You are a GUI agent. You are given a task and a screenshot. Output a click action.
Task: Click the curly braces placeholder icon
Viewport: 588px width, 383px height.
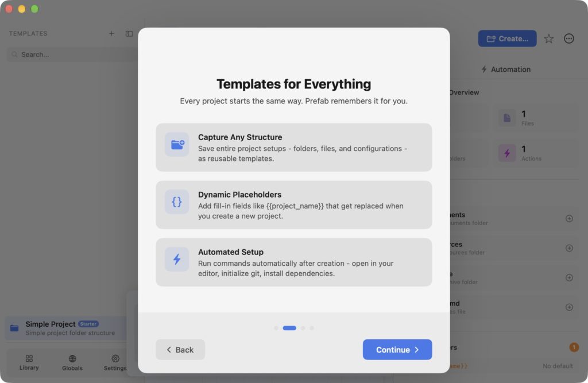click(x=177, y=202)
